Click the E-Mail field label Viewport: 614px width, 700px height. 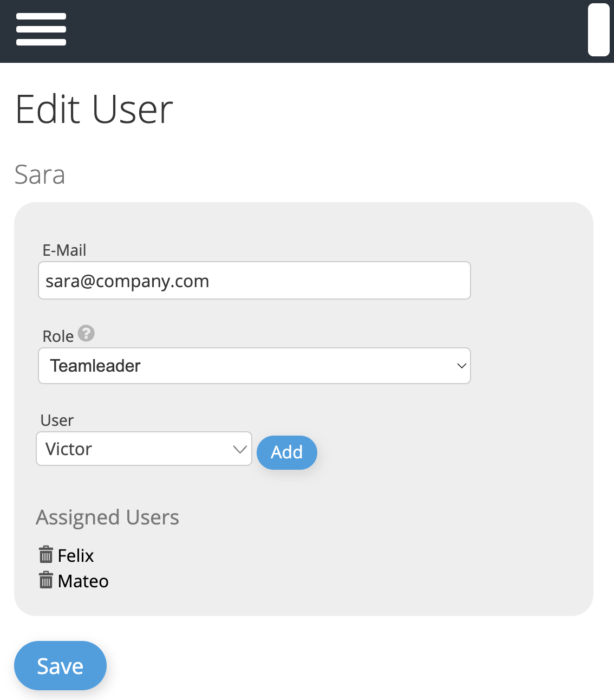[64, 250]
